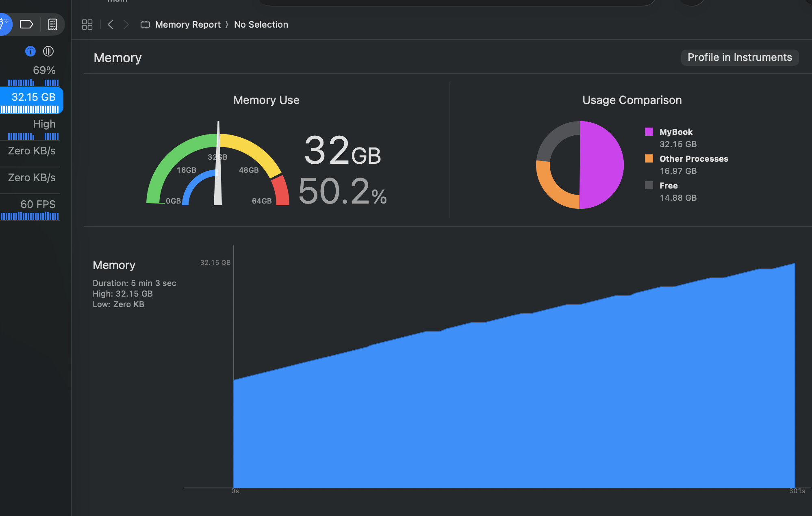
Task: Select the 60 FPS gauge
Action: click(x=32, y=209)
